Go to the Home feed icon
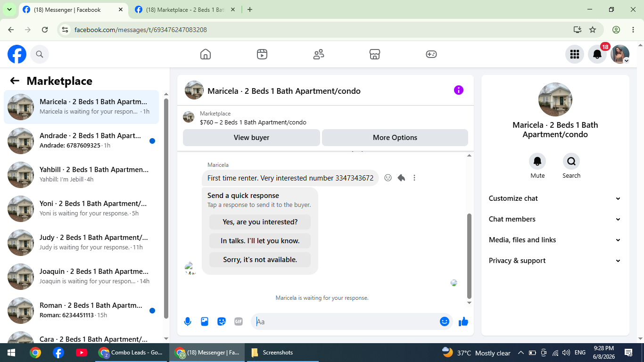The width and height of the screenshot is (644, 362). point(206,54)
